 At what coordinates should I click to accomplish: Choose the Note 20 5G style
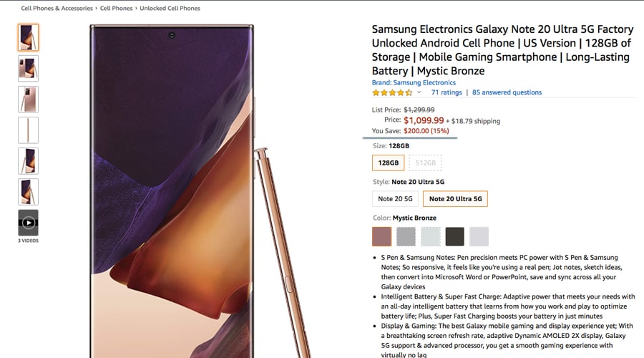[x=395, y=198]
